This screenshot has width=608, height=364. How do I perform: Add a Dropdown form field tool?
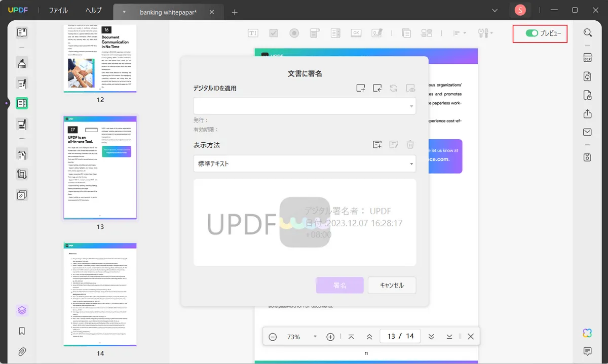point(315,33)
